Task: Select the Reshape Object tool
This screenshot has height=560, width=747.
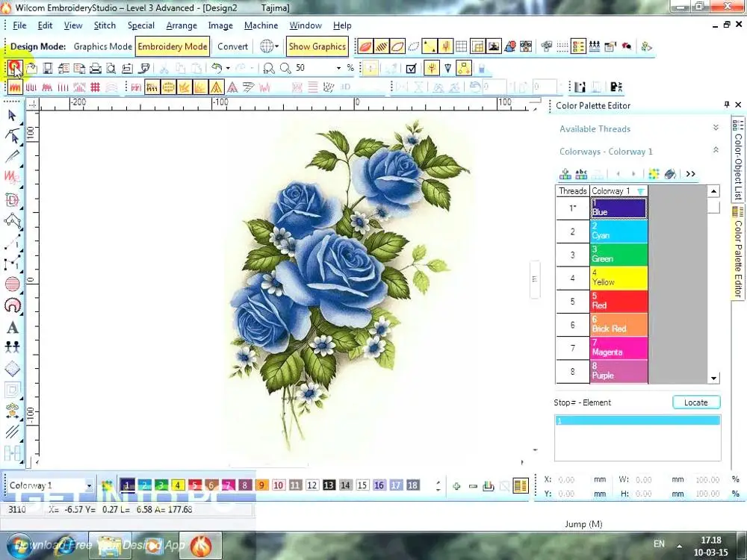Action: tap(13, 136)
